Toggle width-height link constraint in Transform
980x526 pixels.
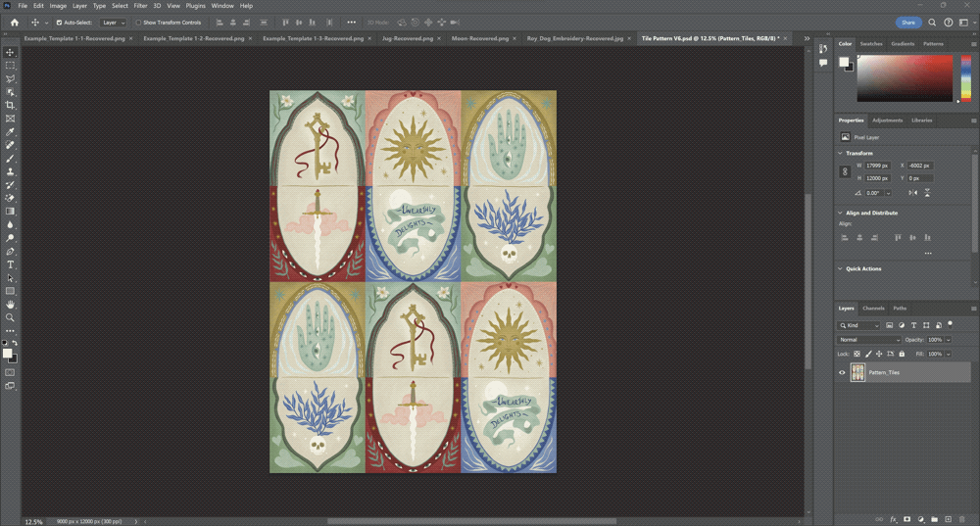tap(845, 171)
